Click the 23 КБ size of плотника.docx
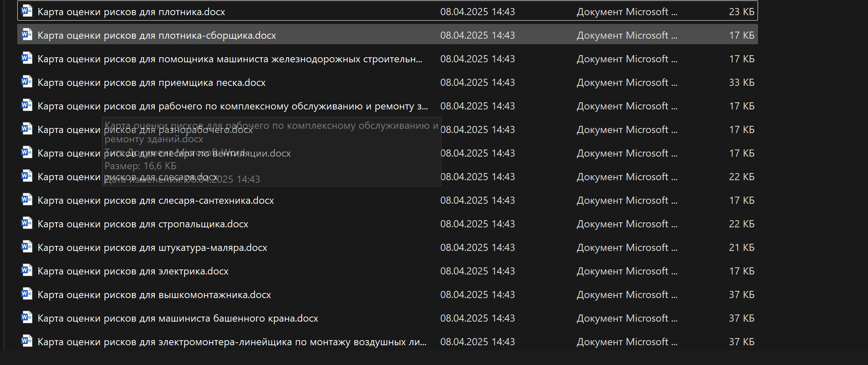The height and width of the screenshot is (365, 868). (742, 12)
